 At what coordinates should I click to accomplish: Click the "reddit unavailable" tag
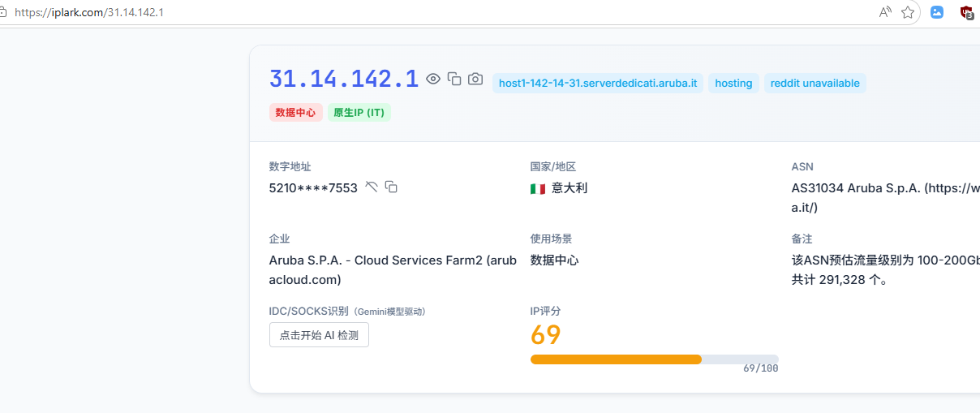click(x=815, y=83)
